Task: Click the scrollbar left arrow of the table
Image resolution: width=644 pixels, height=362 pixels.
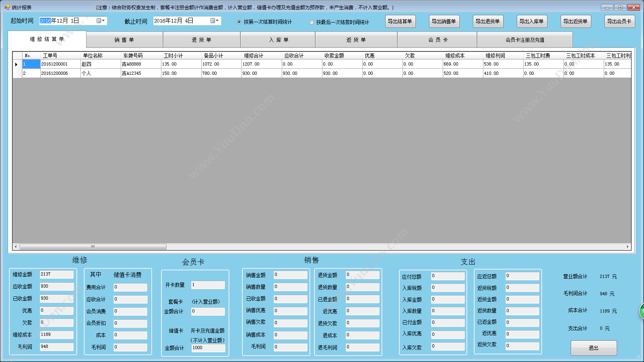Action: click(x=16, y=247)
